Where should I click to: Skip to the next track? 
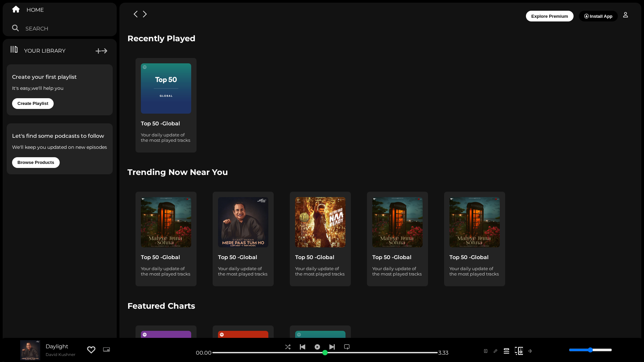332,347
